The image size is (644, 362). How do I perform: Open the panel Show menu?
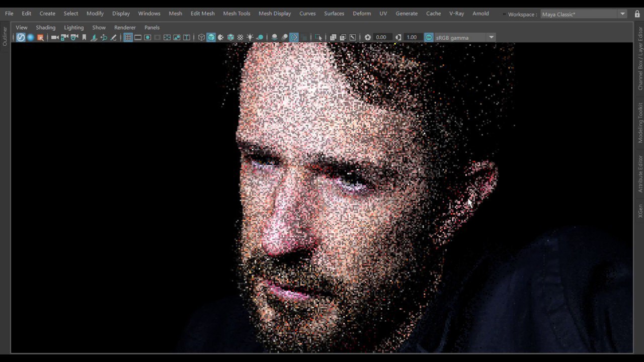[99, 28]
